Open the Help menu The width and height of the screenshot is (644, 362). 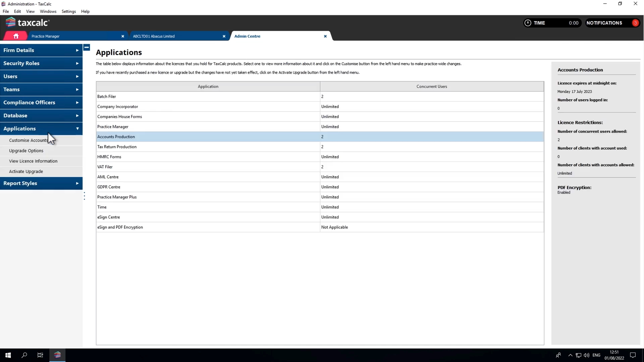tap(85, 11)
